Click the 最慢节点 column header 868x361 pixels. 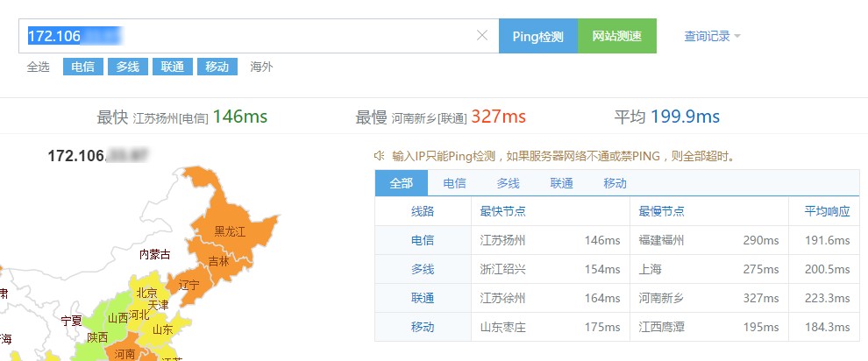click(x=661, y=211)
